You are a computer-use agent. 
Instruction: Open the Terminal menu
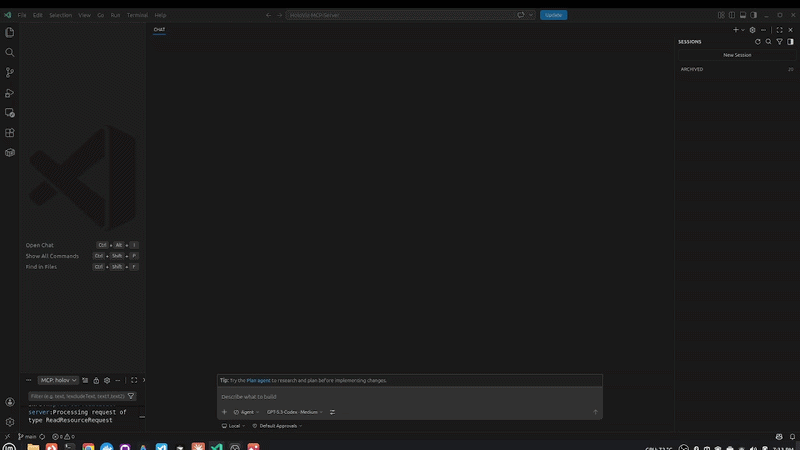[137, 15]
